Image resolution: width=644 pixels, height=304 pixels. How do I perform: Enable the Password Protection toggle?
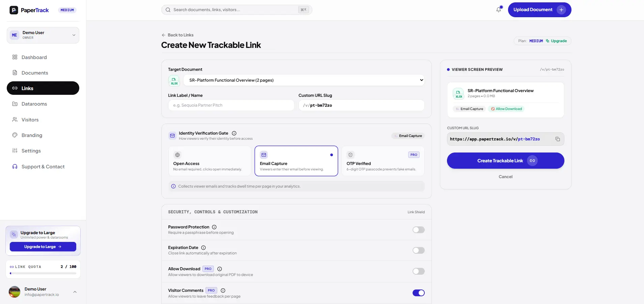[x=419, y=230]
